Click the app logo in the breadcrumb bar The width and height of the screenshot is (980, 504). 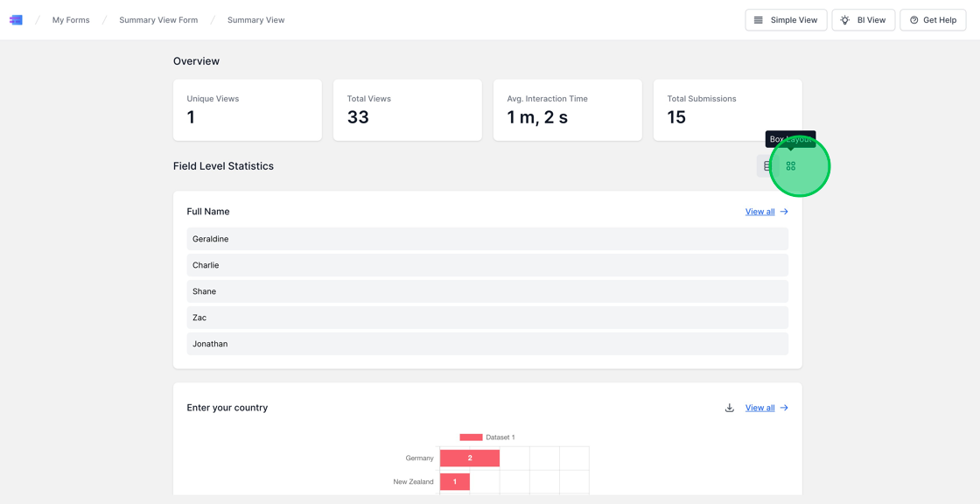click(16, 19)
